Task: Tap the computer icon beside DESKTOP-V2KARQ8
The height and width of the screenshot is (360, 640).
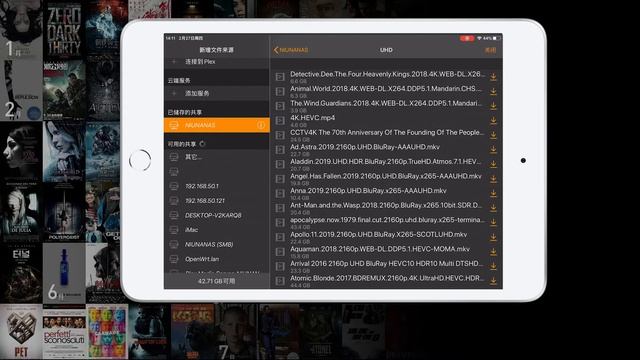Action: (174, 215)
